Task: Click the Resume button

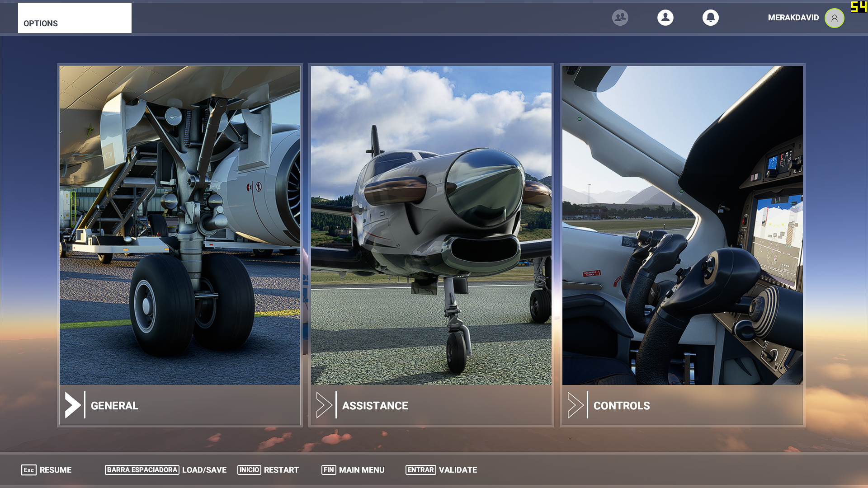Action: pyautogui.click(x=55, y=470)
